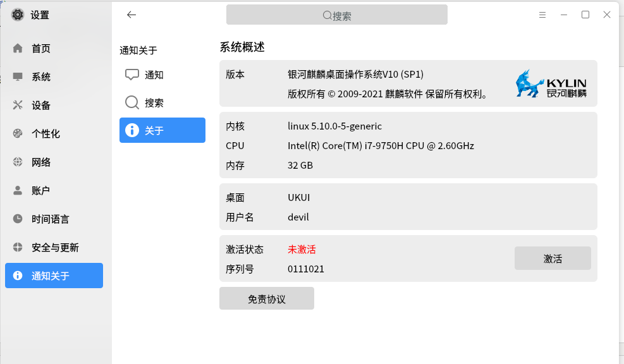Click the shield icon beside 安全与更新
The image size is (624, 364).
(x=18, y=247)
